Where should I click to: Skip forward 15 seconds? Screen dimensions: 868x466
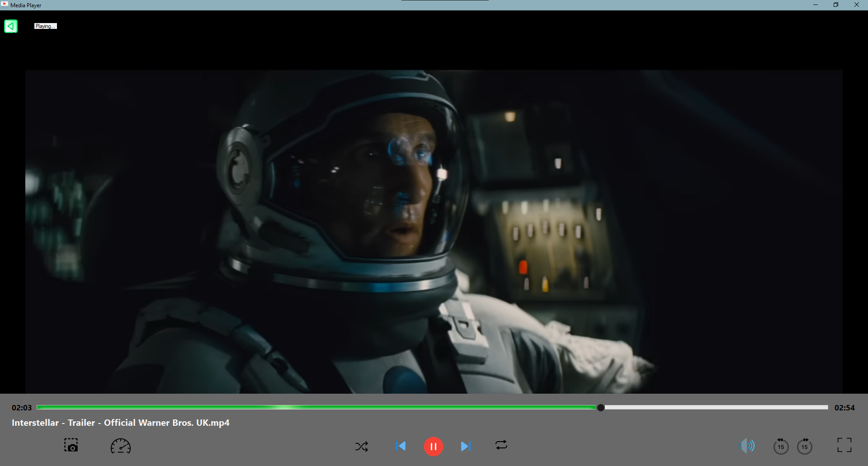point(805,446)
